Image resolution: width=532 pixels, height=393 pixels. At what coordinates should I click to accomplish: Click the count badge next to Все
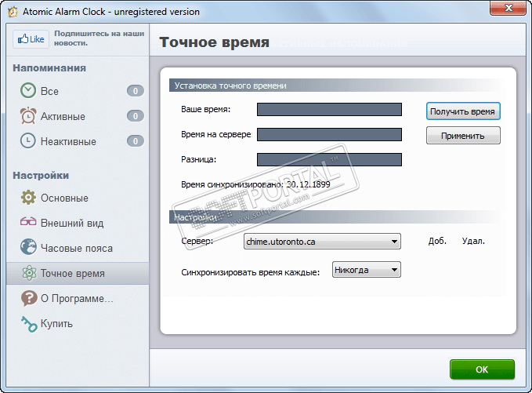click(x=136, y=91)
